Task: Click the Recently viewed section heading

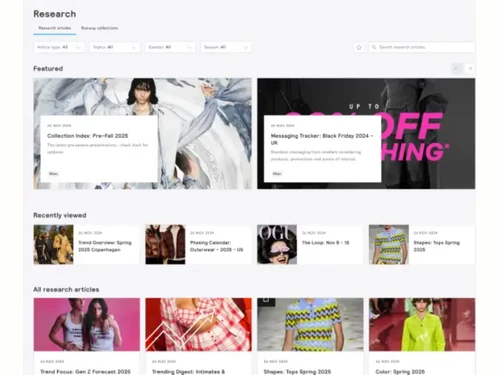Action: click(60, 215)
